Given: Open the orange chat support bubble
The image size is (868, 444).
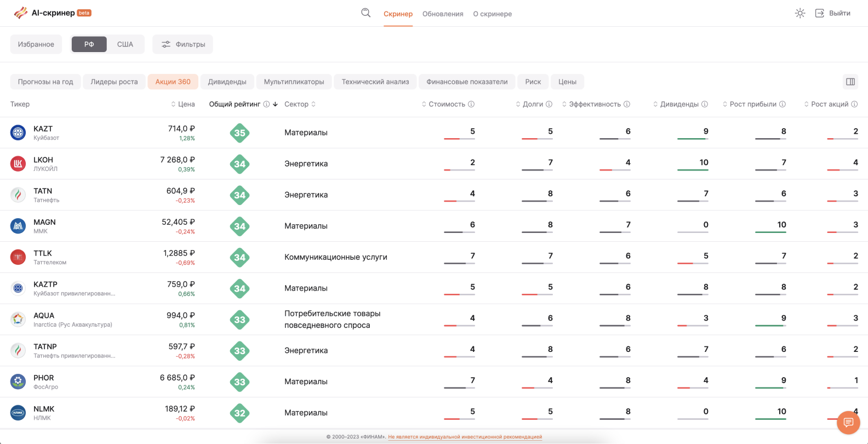Looking at the screenshot, I should 848,422.
